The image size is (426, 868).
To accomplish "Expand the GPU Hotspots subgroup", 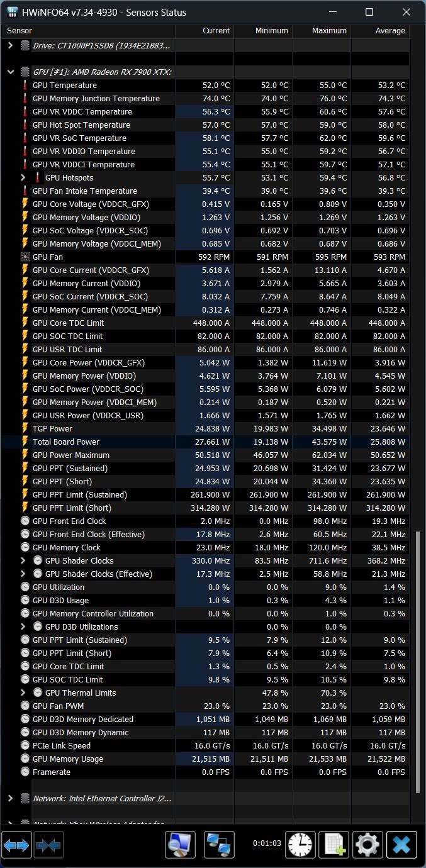I will 23,177.
